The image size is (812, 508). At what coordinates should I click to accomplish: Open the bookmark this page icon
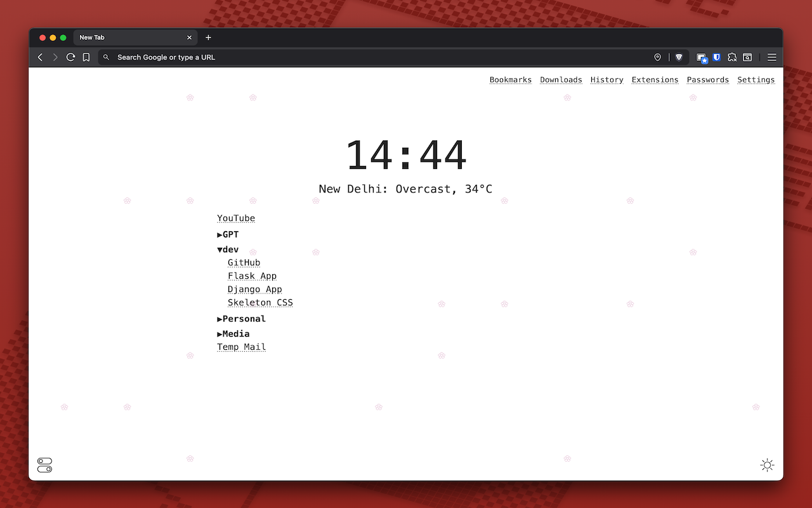pyautogui.click(x=86, y=57)
